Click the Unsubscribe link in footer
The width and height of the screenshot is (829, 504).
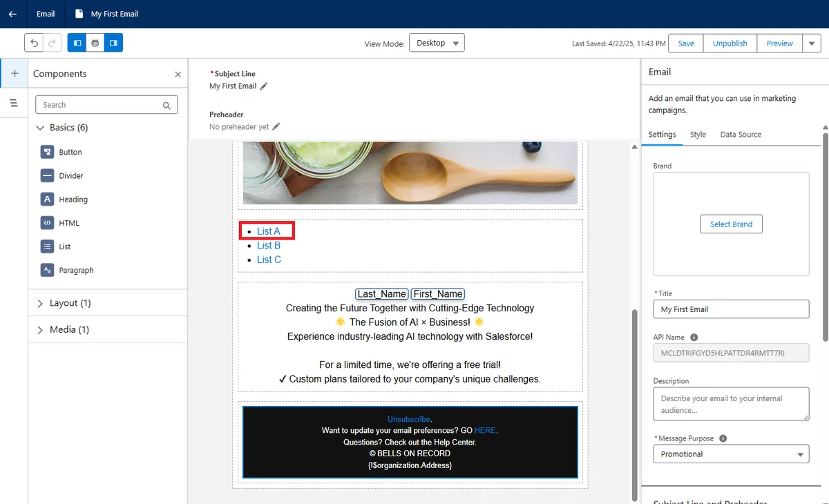coord(409,419)
